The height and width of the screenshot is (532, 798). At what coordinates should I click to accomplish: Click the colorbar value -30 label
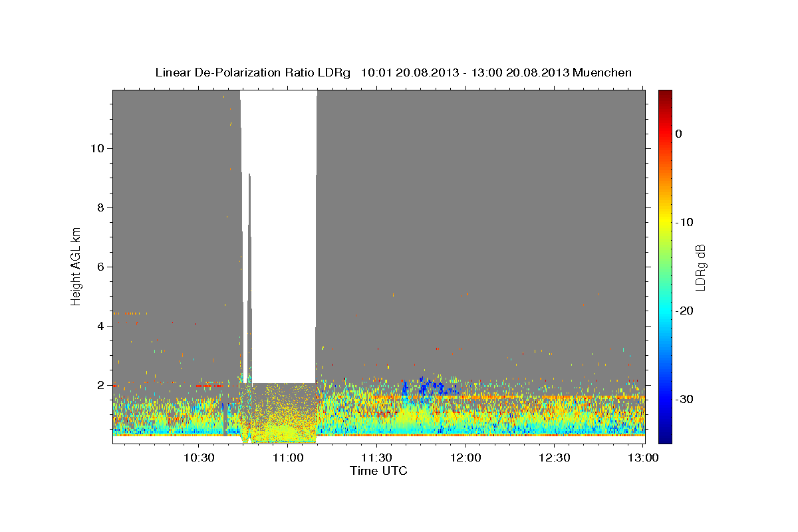point(685,399)
